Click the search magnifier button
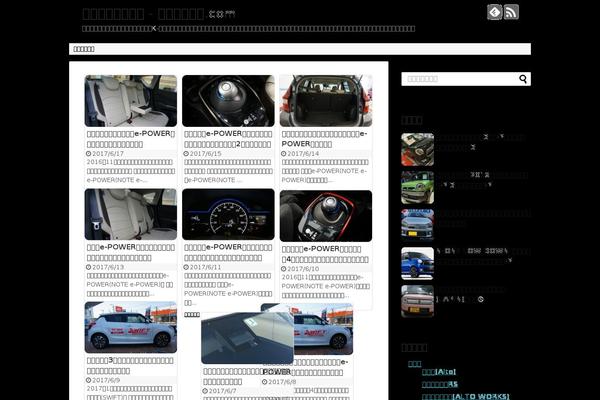 pyautogui.click(x=523, y=79)
